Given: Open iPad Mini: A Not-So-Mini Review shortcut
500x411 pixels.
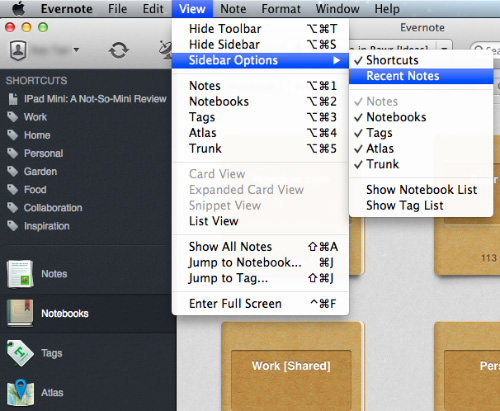Looking at the screenshot, I should [95, 99].
